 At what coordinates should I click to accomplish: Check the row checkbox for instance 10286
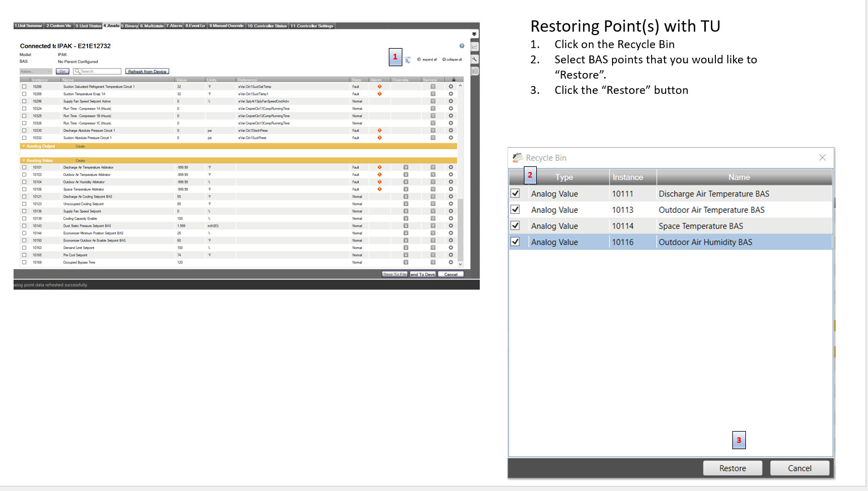tap(23, 87)
